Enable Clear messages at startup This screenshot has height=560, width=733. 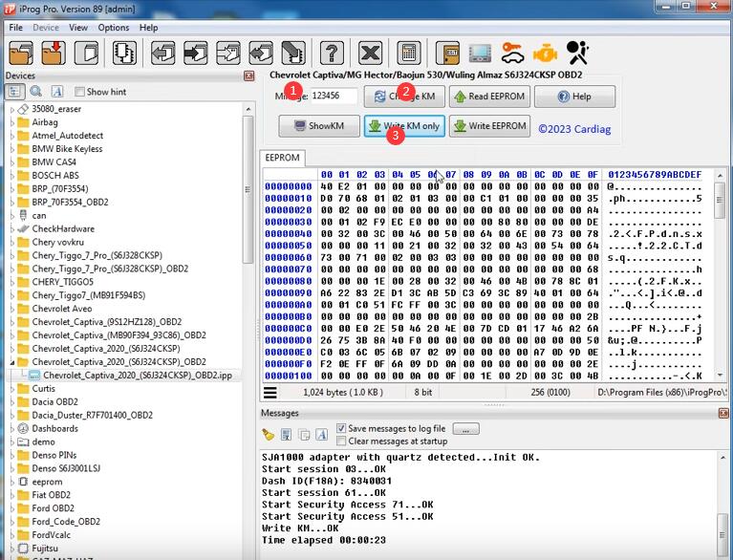[341, 441]
